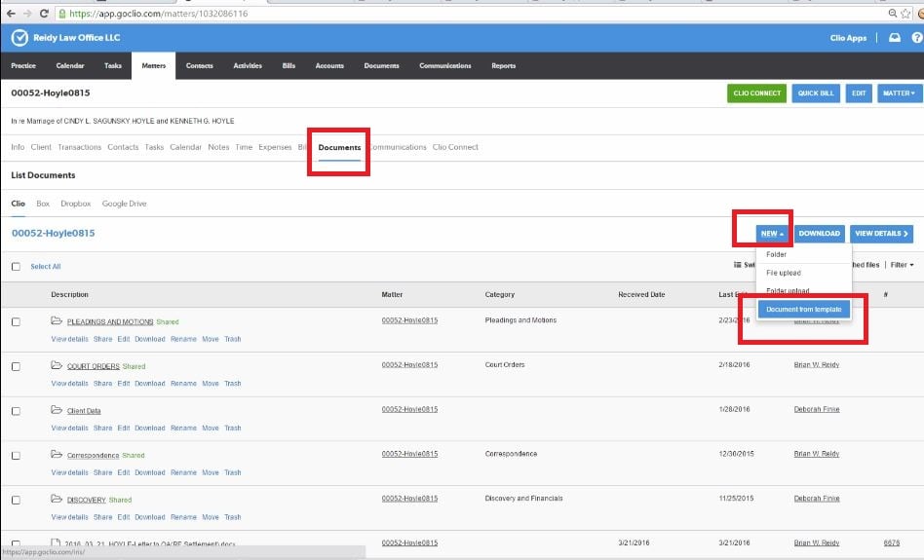Open the COURT ORDERS folder link
The image size is (924, 560).
pos(94,366)
